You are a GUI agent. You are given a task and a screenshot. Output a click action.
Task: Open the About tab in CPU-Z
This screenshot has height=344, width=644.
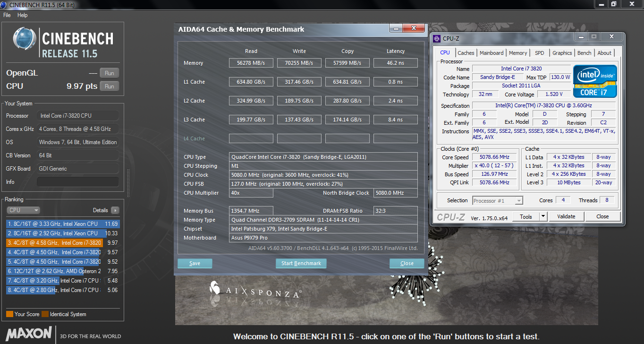(604, 53)
